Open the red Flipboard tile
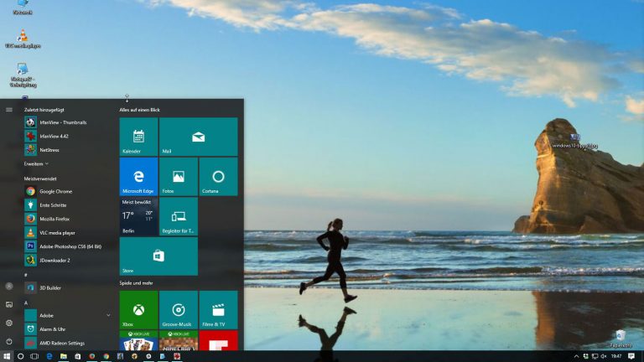The height and width of the screenshot is (362, 644). coord(218,341)
